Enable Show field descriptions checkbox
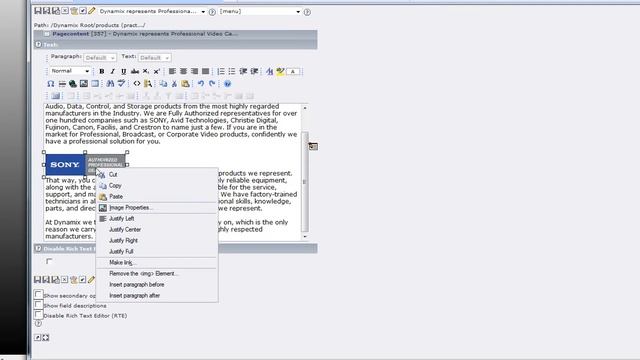The width and height of the screenshot is (640, 360). (x=38, y=304)
